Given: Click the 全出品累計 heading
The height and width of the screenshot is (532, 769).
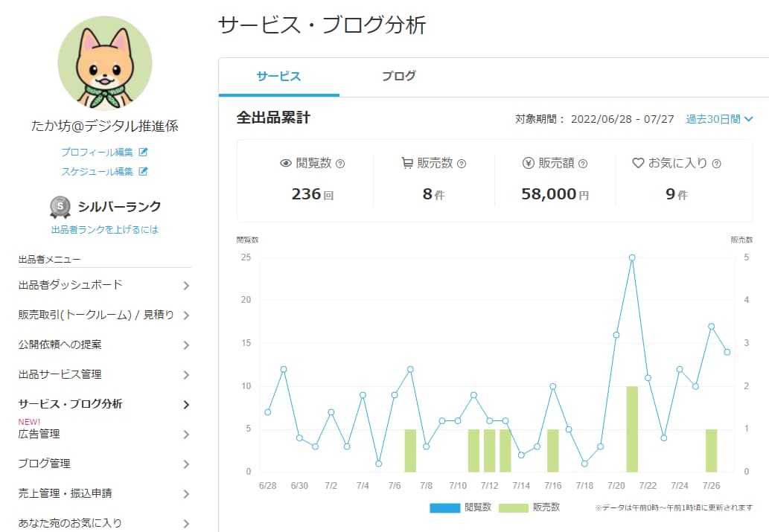Looking at the screenshot, I should pos(273,118).
